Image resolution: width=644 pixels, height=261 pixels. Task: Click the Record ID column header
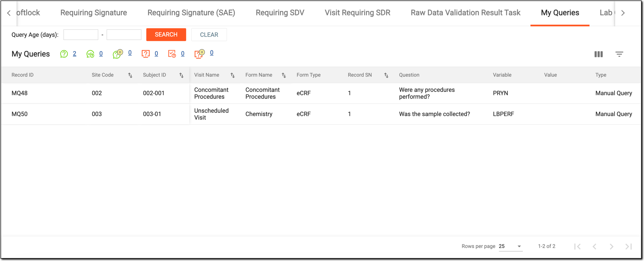pos(22,75)
